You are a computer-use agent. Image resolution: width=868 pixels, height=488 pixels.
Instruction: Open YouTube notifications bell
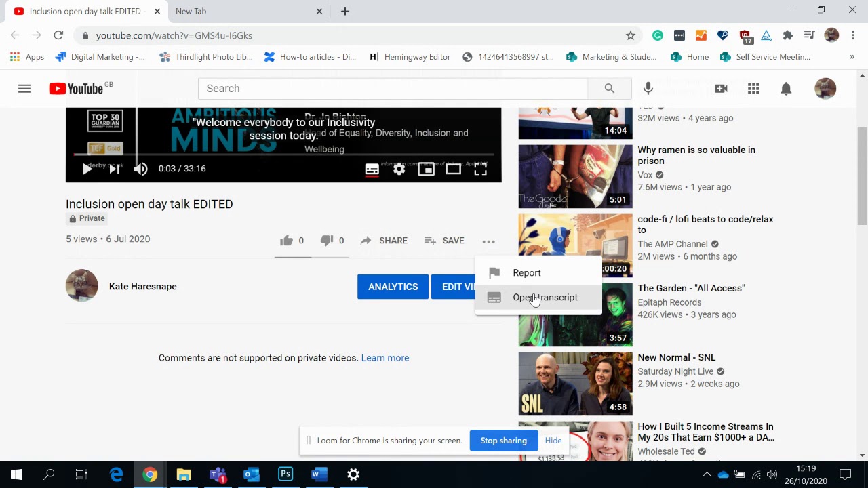(786, 89)
